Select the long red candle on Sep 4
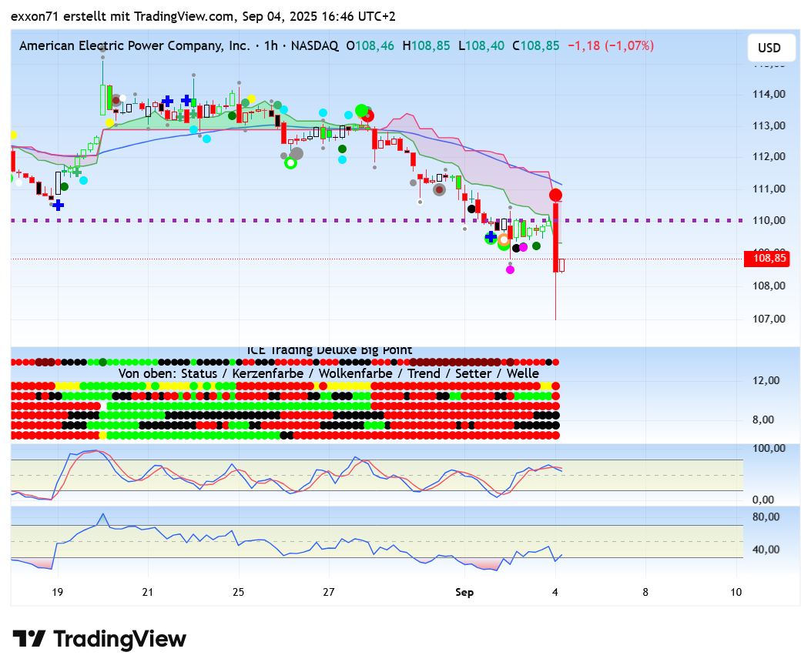The width and height of the screenshot is (811, 672). [x=555, y=237]
